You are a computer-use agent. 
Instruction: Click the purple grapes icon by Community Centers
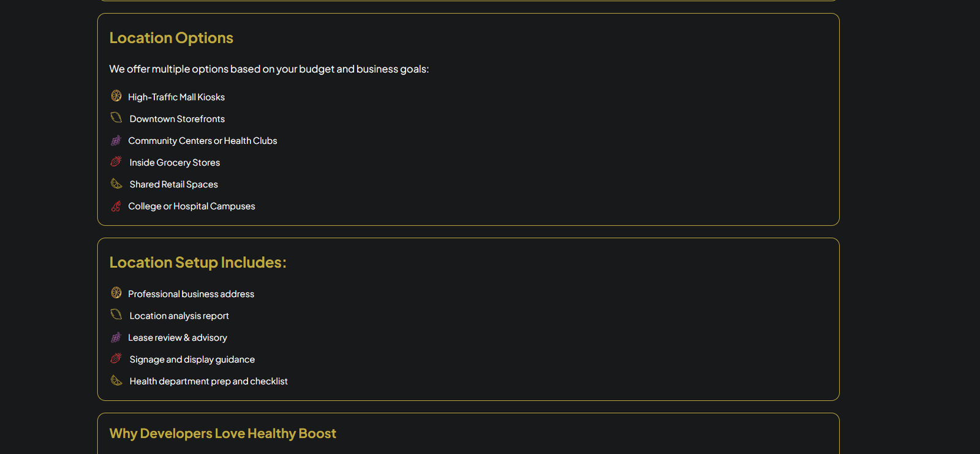(116, 140)
